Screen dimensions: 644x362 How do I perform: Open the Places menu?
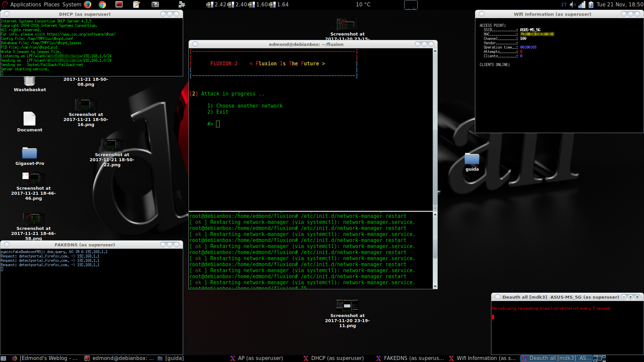(52, 4)
